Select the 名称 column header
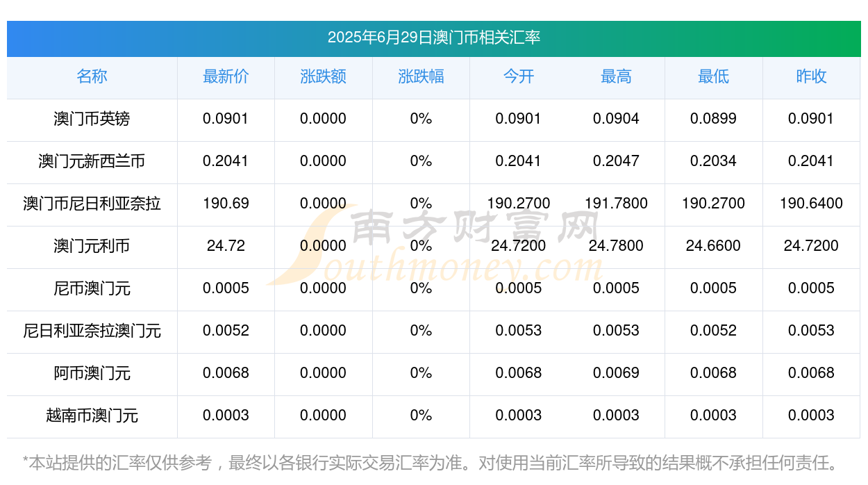The width and height of the screenshot is (868, 485). tap(92, 76)
